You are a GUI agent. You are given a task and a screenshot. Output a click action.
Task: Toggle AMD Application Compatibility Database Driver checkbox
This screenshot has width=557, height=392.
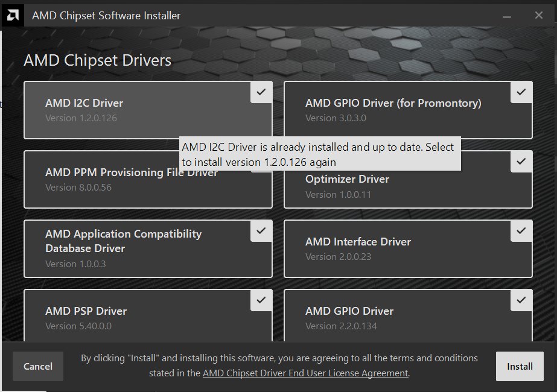(x=261, y=231)
